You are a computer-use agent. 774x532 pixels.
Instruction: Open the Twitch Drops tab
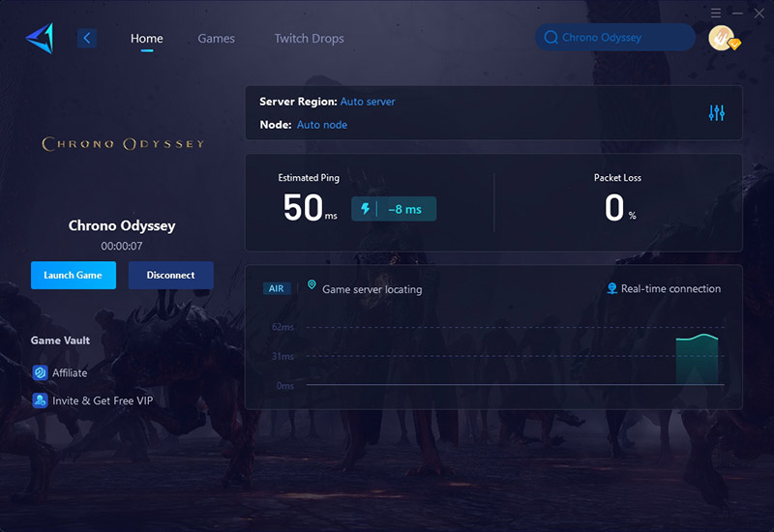point(309,39)
